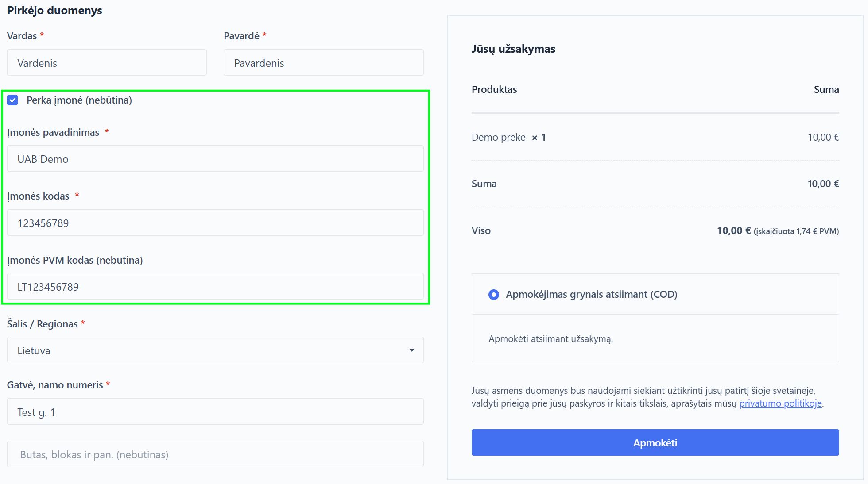Click the Jūsų užsakymas heading
The width and height of the screenshot is (868, 484).
tap(513, 49)
